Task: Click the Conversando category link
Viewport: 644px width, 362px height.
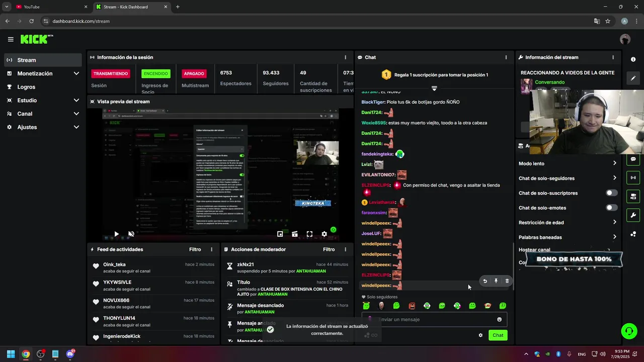Action: click(x=549, y=82)
